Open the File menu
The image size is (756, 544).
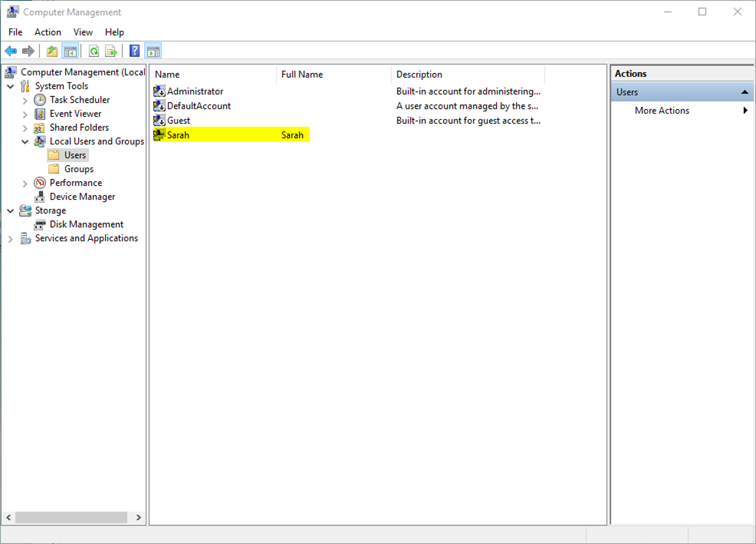pos(15,32)
